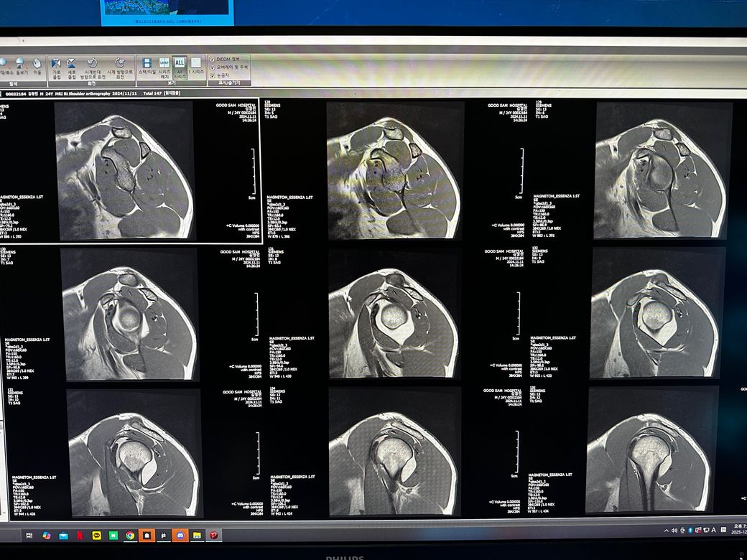Uncheck the DICOM 정보 checkbox
Screen dimensions: 747x560
(211, 58)
